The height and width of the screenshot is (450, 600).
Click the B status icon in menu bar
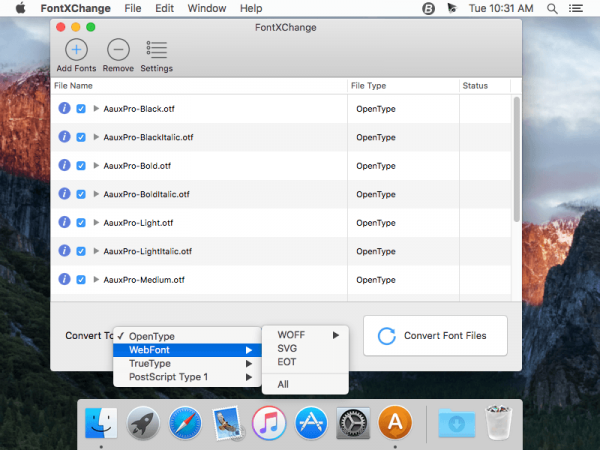click(x=428, y=8)
